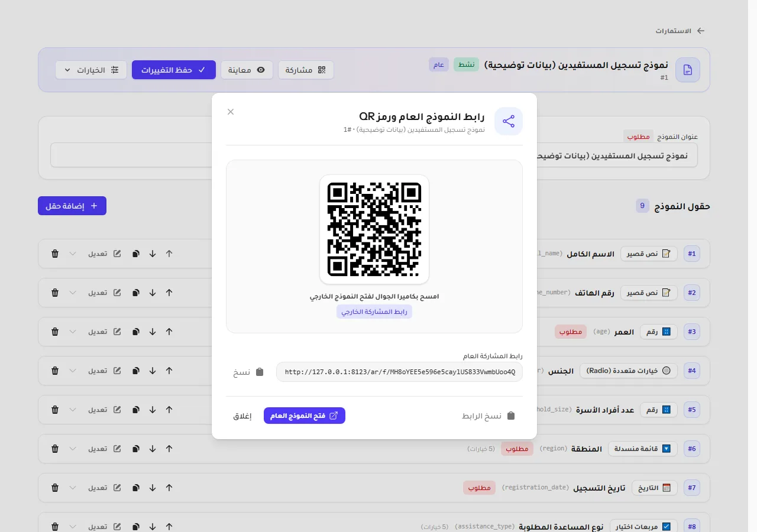Expand the chevron on the المنطقة row

pyautogui.click(x=73, y=449)
